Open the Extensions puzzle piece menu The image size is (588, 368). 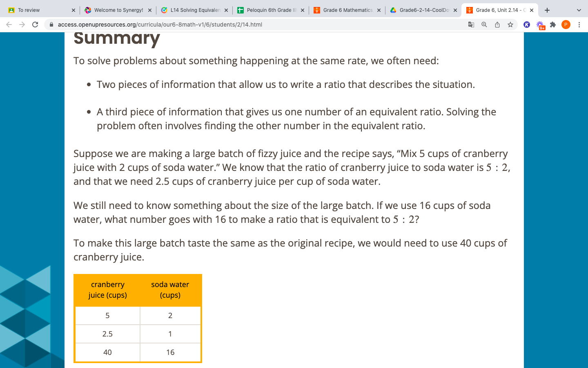pos(553,25)
